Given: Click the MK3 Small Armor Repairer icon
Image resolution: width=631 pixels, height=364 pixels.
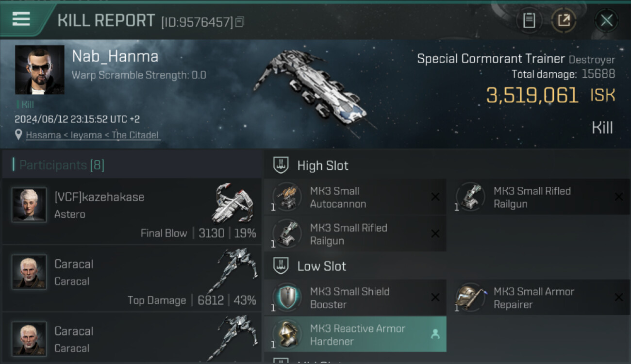Looking at the screenshot, I should pos(470,298).
